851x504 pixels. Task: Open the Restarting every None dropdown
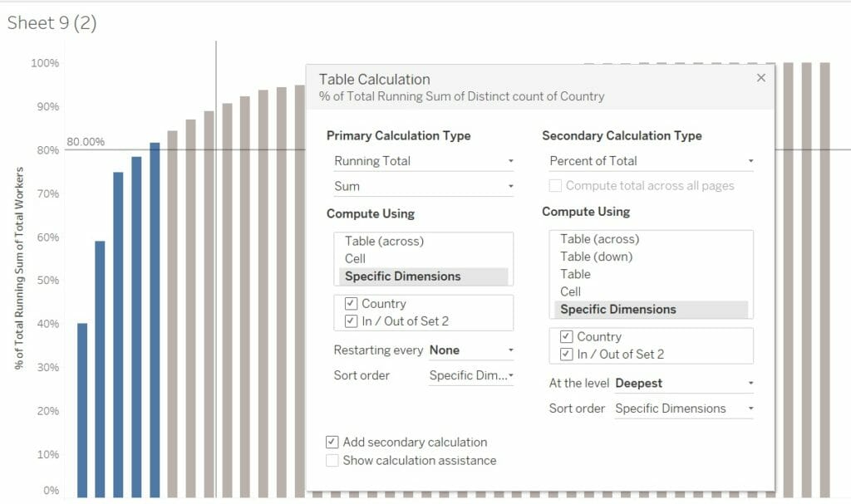[x=470, y=350]
